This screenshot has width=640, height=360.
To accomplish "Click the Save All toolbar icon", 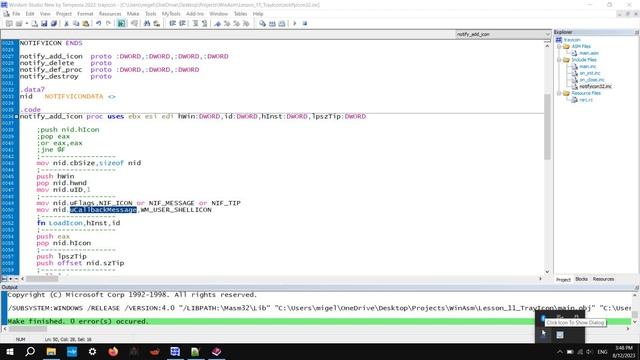I will [53, 24].
